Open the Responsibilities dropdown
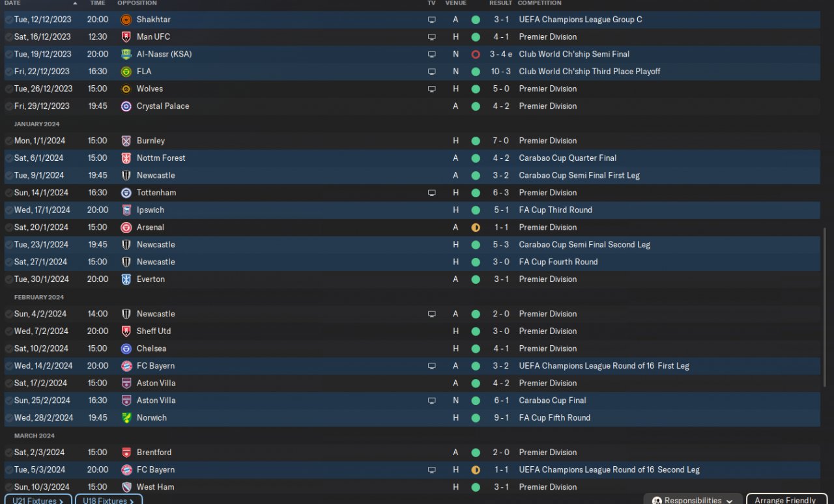834x504 pixels. (693, 500)
